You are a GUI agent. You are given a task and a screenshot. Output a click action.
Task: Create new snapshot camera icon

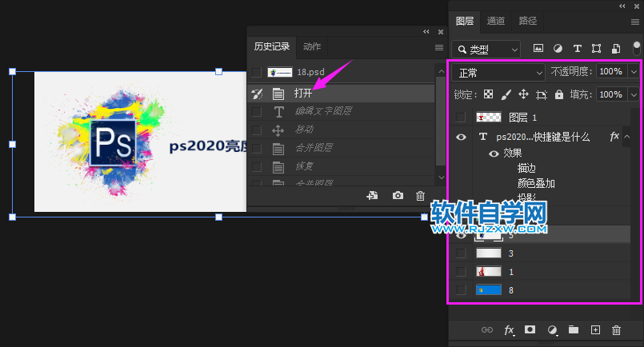(x=398, y=195)
